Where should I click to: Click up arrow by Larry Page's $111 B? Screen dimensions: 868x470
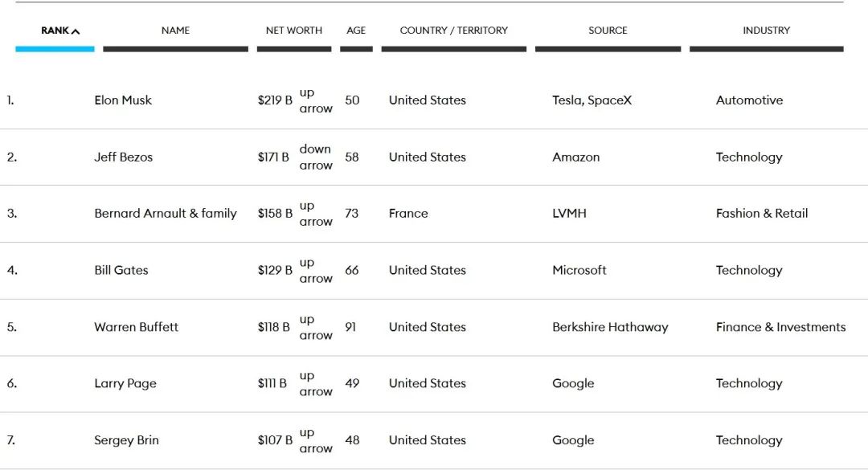[315, 384]
